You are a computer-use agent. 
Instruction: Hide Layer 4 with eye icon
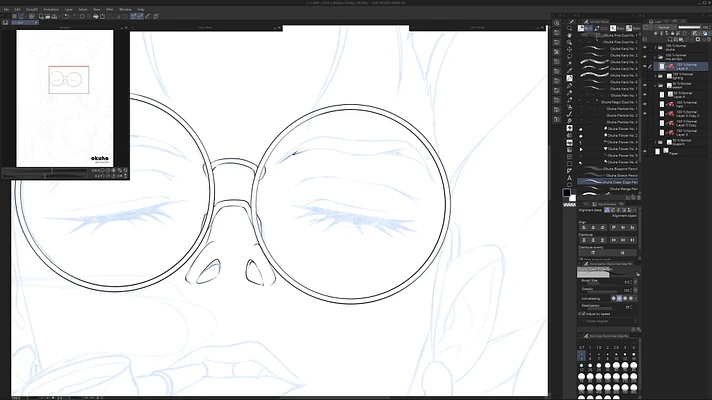click(645, 95)
